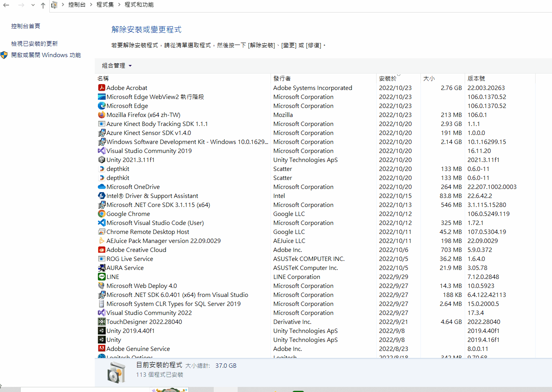Click the TouchDesigner 2022.28040 icon

point(102,322)
